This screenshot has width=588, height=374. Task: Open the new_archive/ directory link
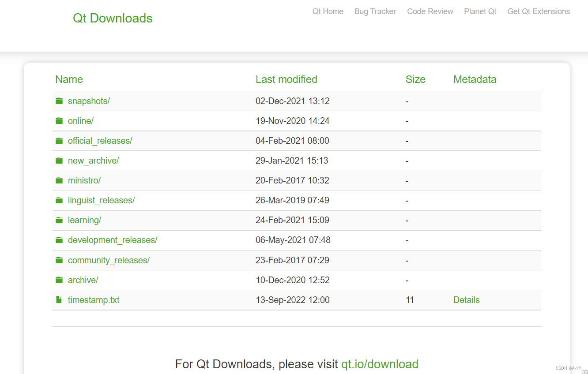[x=94, y=161]
